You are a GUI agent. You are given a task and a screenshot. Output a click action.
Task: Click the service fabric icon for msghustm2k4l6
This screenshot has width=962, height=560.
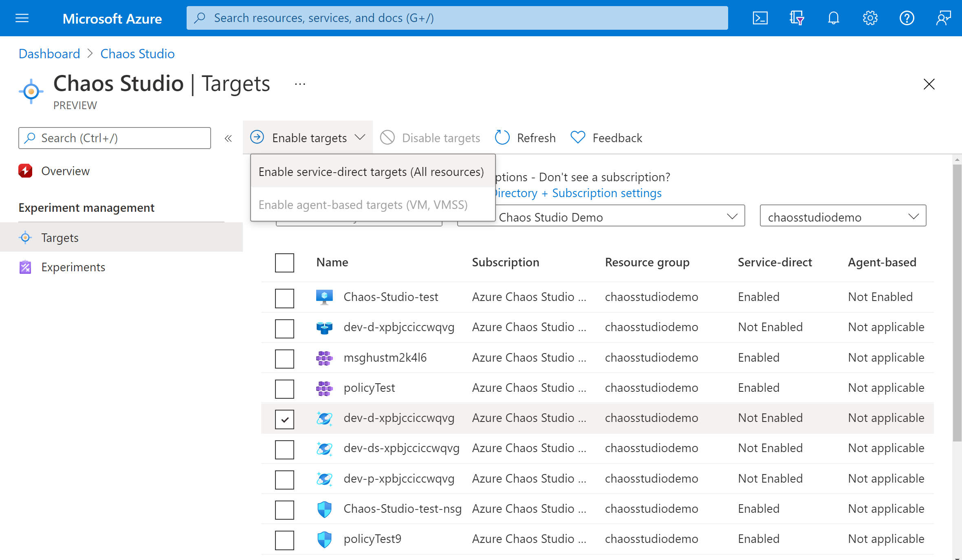click(324, 357)
